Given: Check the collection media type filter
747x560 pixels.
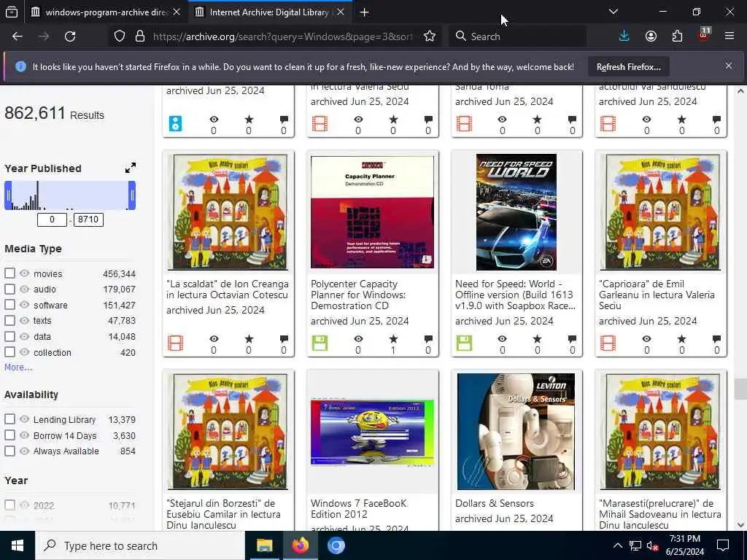Looking at the screenshot, I should pyautogui.click(x=9, y=352).
